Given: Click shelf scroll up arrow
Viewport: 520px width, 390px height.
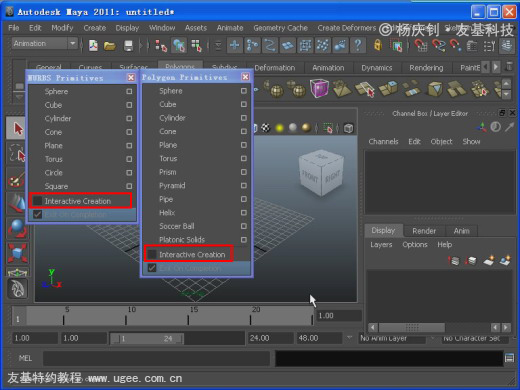Looking at the screenshot, I should 506,83.
